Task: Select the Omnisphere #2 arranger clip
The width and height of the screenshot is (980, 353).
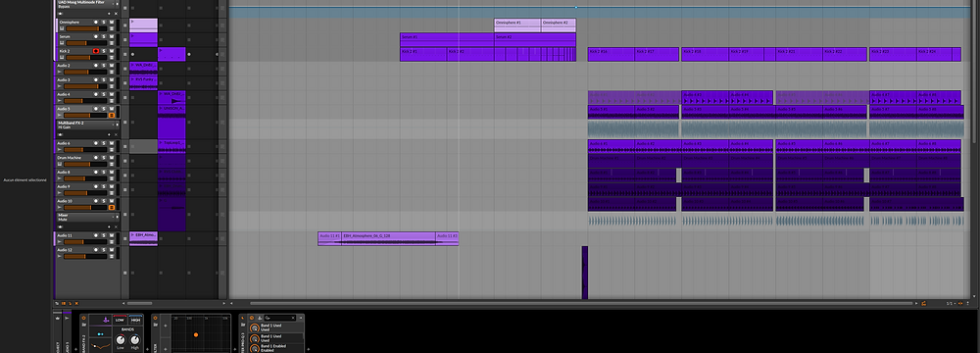Action: point(559,25)
